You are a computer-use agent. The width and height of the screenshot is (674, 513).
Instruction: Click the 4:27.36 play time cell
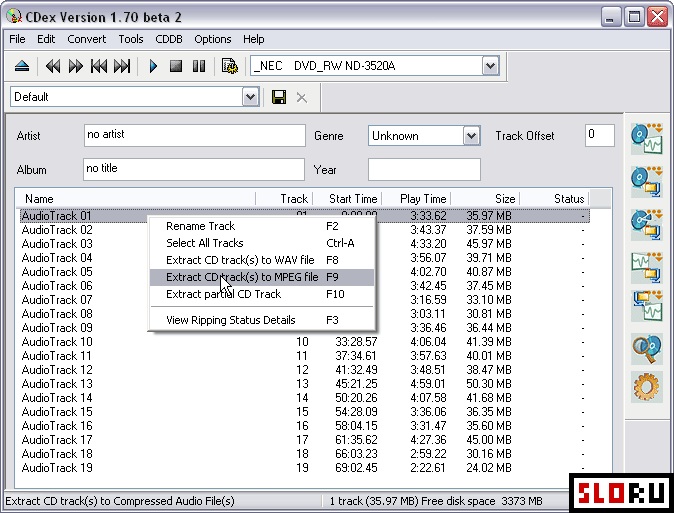tap(428, 440)
